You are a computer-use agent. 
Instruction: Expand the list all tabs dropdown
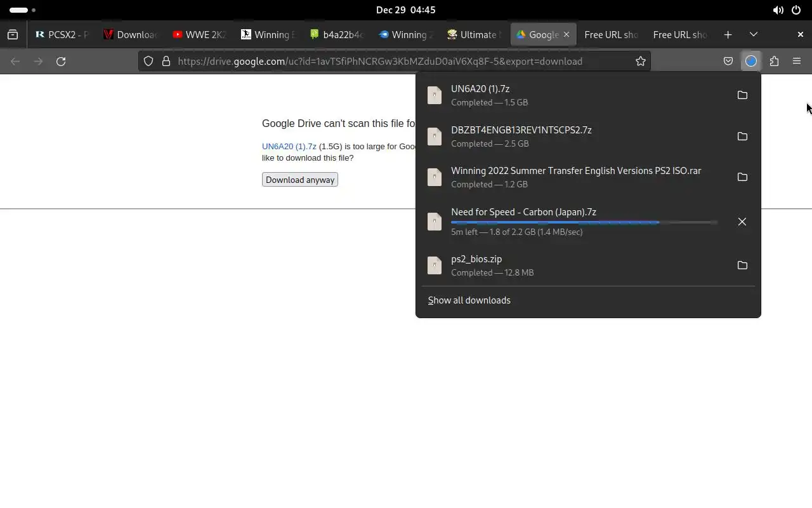pyautogui.click(x=754, y=35)
